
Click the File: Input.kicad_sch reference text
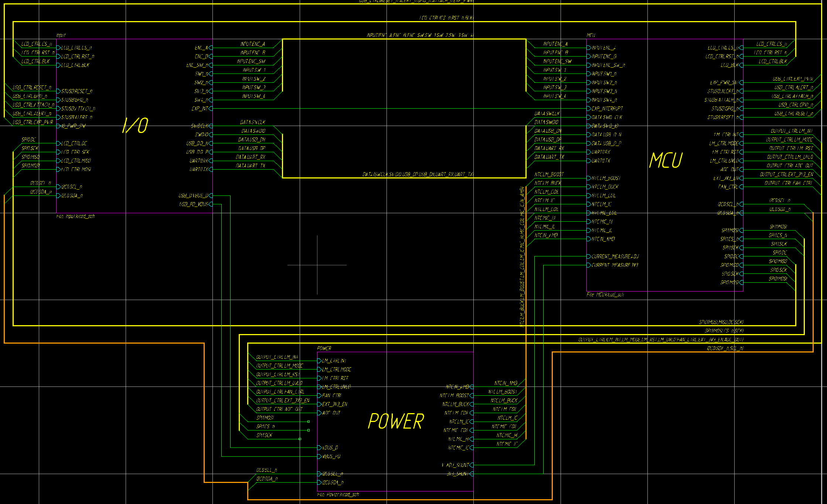tap(76, 216)
